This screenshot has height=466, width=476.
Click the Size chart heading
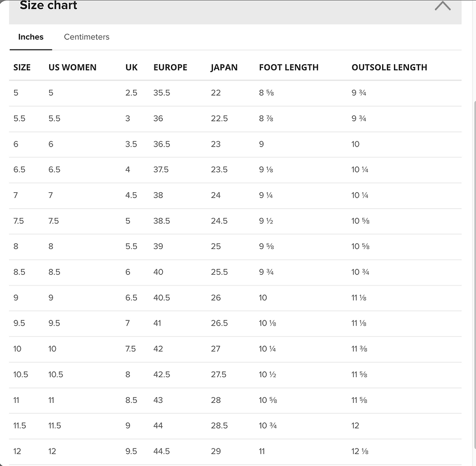(49, 5)
